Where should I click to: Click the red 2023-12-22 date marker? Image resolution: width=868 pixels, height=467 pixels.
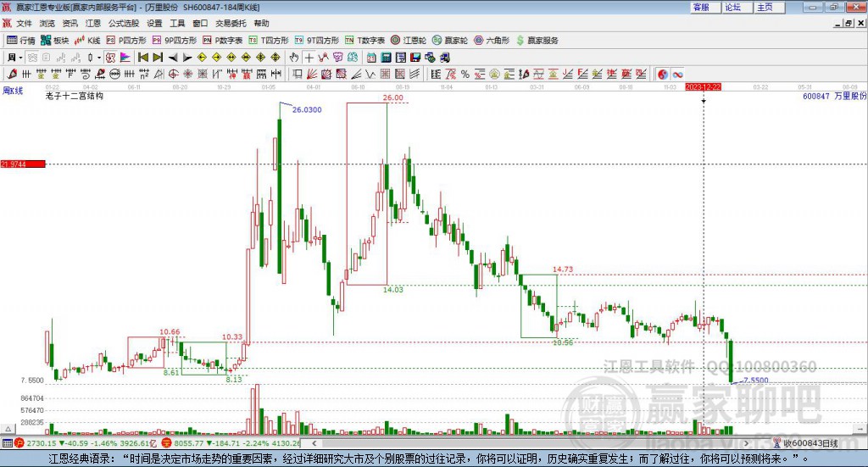(703, 86)
